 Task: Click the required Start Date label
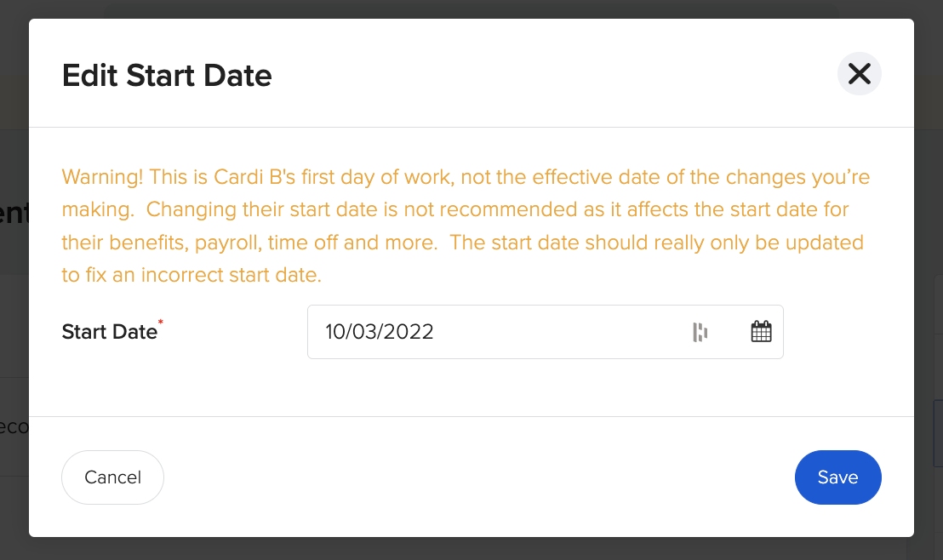tap(111, 332)
